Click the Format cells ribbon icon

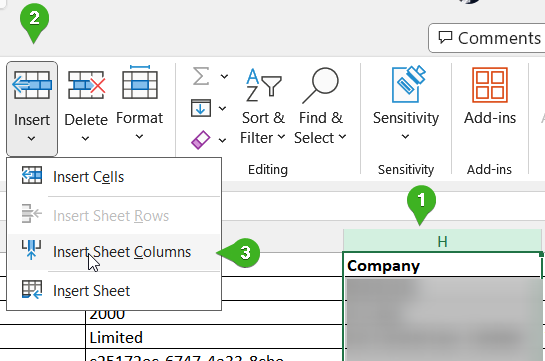140,82
